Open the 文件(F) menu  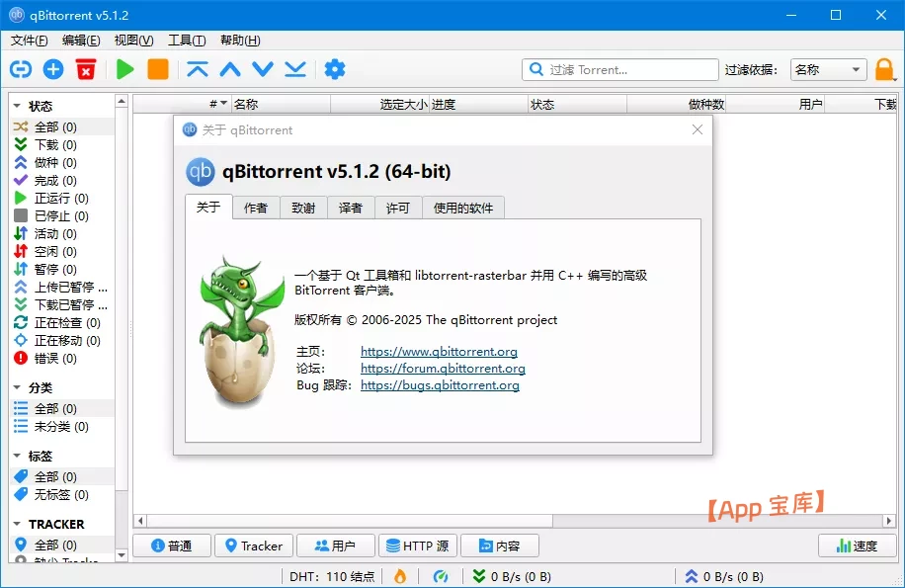click(x=29, y=41)
